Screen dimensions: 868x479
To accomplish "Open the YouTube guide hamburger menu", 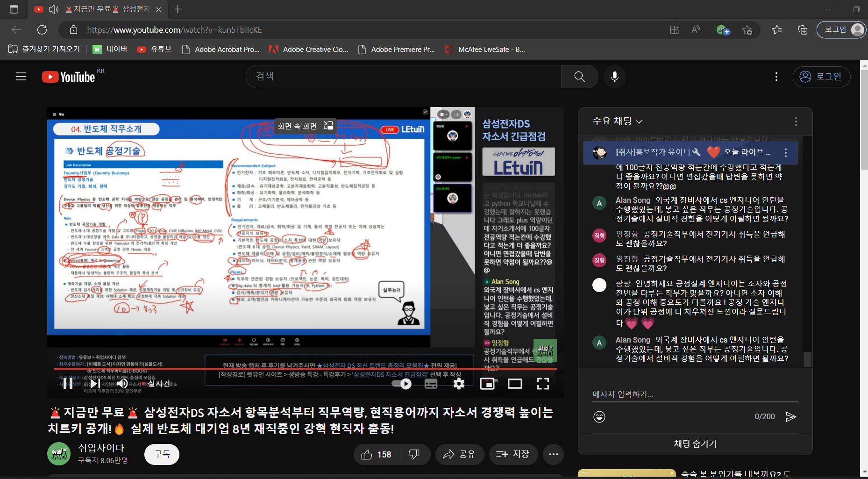I will point(21,77).
